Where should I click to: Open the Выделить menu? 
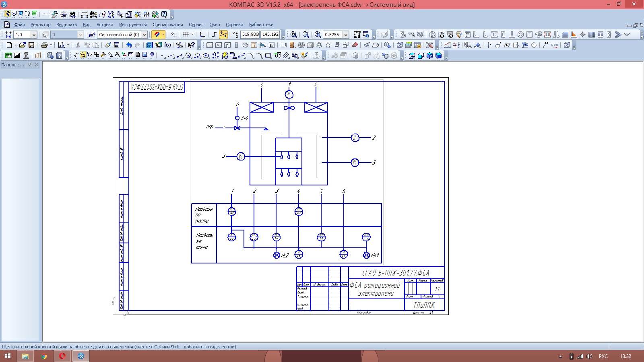click(66, 25)
